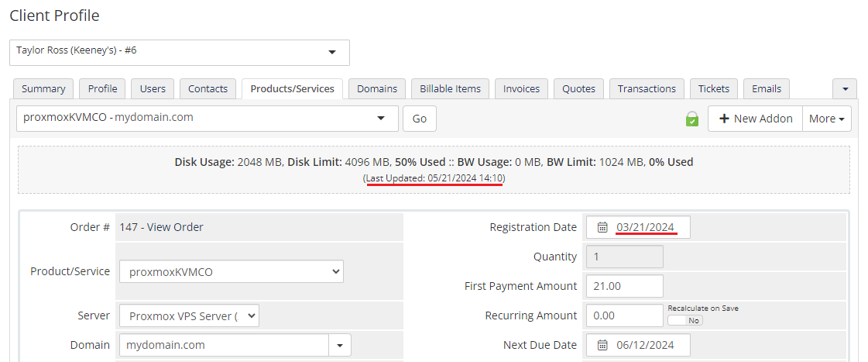Expand the extra tabs arrow at right
868x362 pixels.
pyautogui.click(x=845, y=88)
